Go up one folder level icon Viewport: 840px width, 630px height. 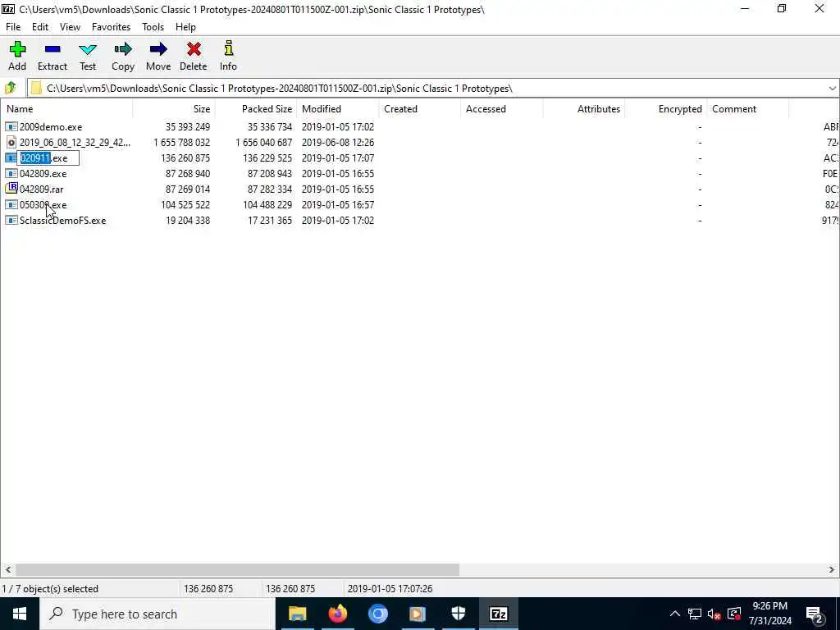(11, 88)
